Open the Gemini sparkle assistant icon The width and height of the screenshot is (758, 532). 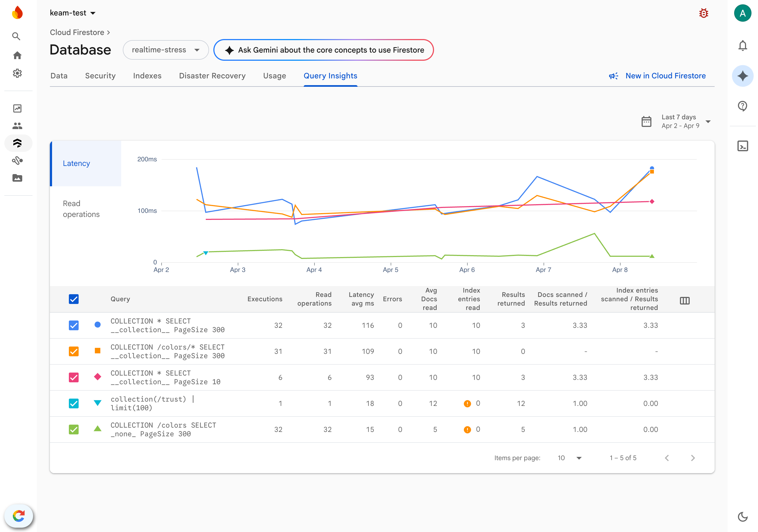tap(743, 76)
